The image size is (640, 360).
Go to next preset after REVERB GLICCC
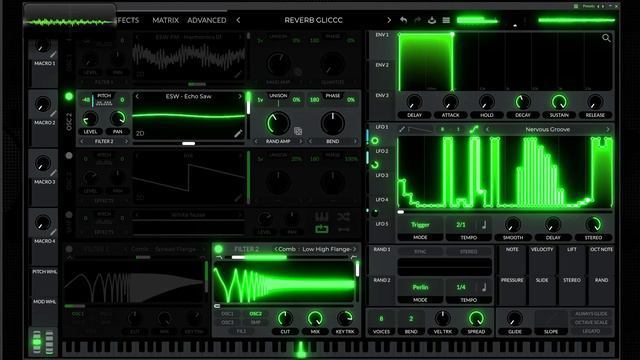pos(389,20)
